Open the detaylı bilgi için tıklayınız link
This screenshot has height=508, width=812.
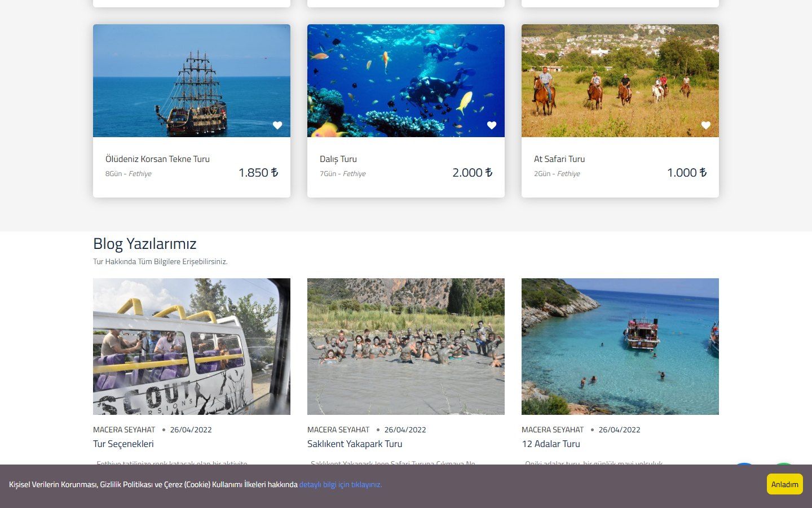(341, 484)
